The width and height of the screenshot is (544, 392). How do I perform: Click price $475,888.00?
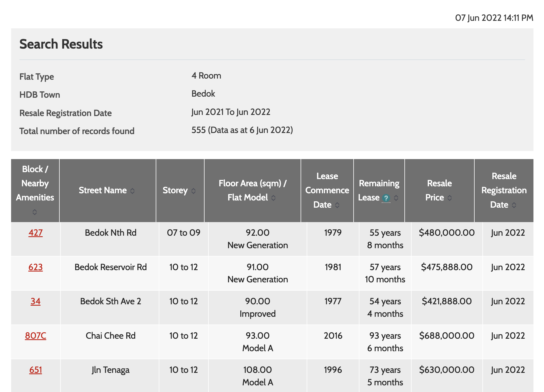[447, 267]
